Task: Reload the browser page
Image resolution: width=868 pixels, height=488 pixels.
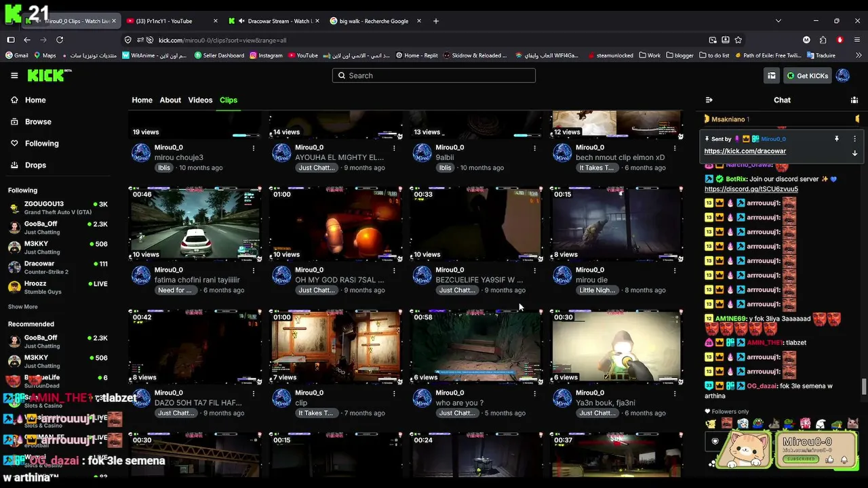Action: point(60,40)
